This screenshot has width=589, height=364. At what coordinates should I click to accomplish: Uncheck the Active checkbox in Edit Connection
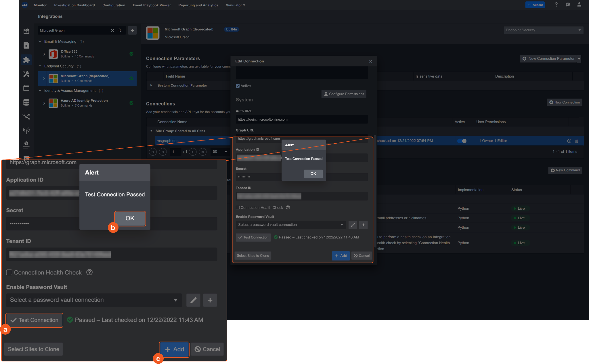pos(238,86)
